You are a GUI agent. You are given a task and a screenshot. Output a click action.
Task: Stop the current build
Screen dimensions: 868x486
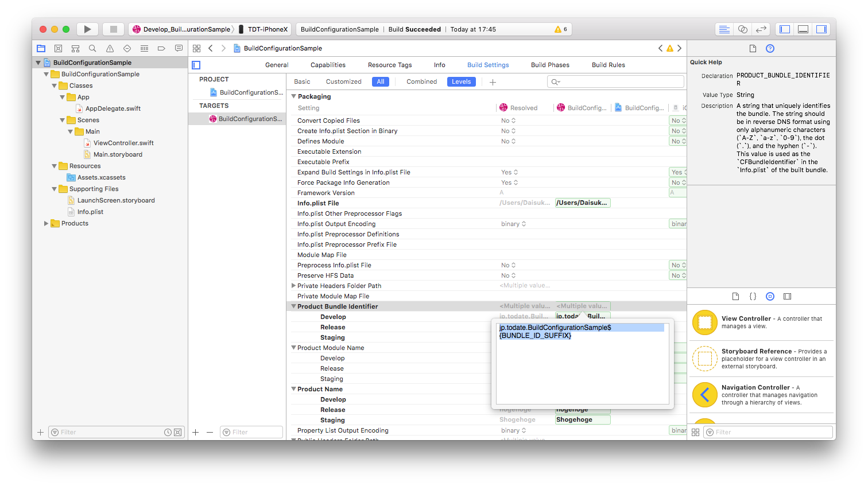113,29
